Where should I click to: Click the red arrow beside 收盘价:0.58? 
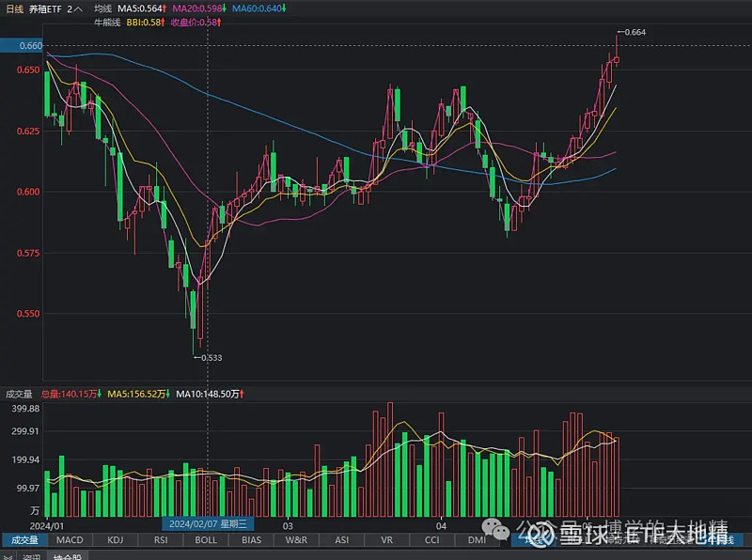coord(219,24)
